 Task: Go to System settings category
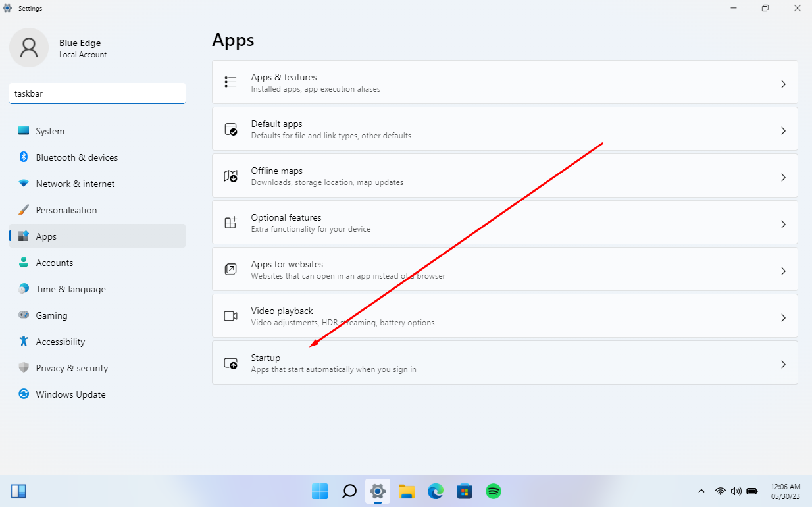point(50,131)
